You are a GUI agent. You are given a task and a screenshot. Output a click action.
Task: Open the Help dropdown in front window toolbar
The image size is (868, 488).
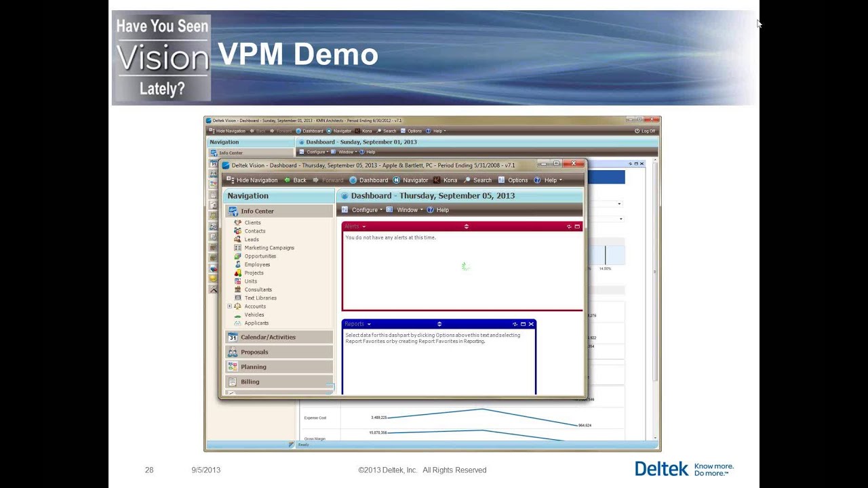(x=548, y=180)
